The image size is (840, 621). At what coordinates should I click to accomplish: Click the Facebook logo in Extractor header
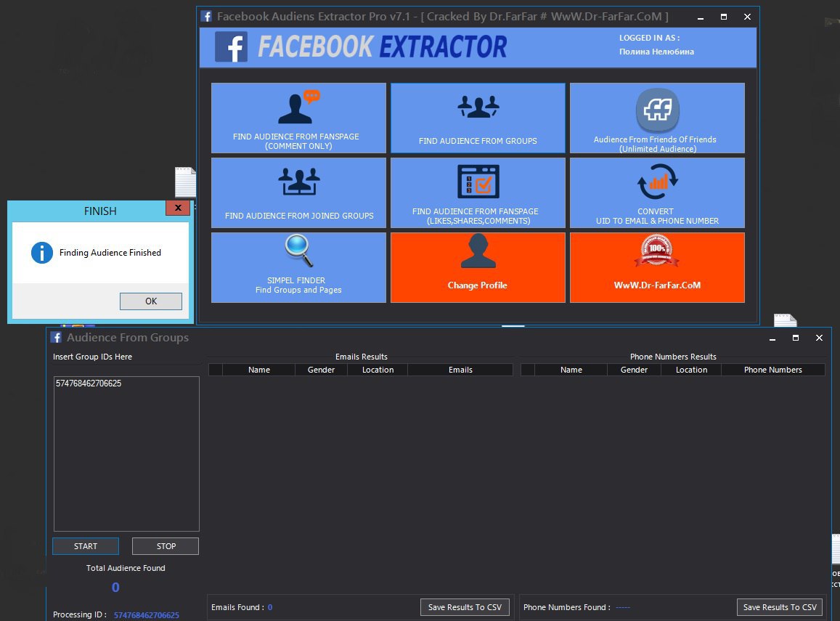[x=231, y=46]
